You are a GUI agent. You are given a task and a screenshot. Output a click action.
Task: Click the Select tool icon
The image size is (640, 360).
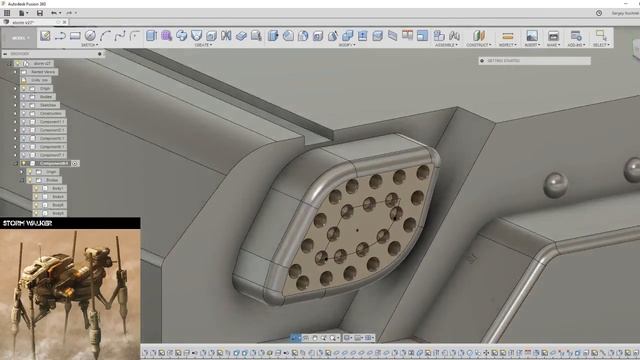600,36
